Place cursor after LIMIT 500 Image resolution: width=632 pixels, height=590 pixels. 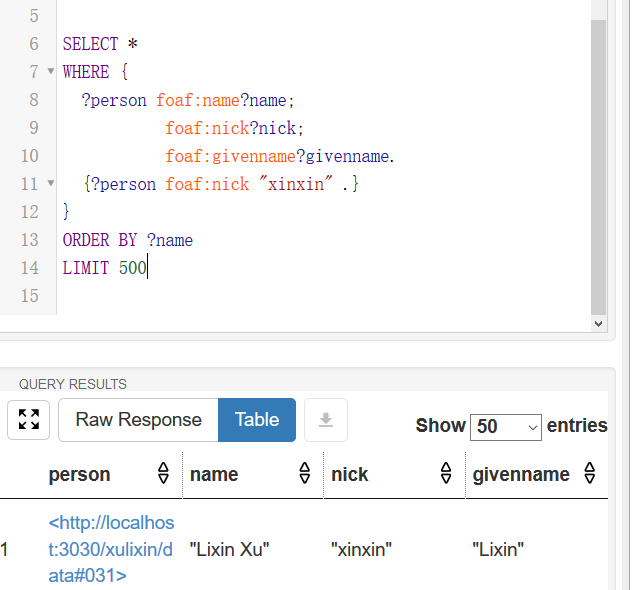tap(148, 268)
